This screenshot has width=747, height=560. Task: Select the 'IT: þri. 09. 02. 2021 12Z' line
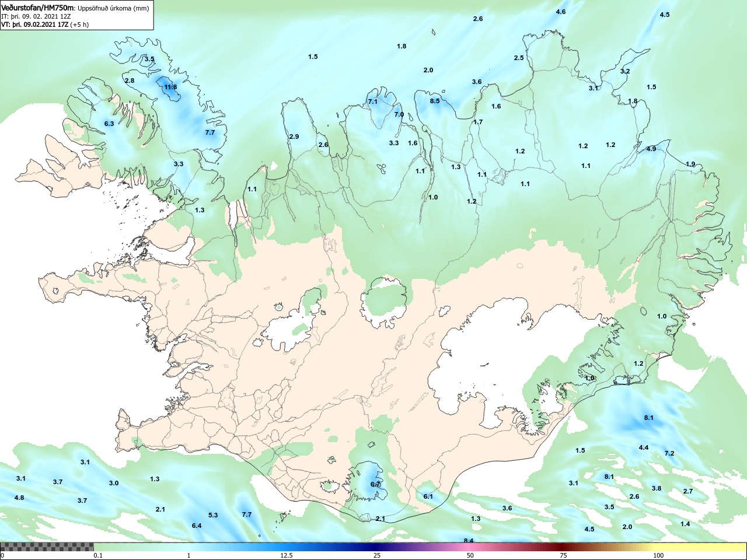click(x=36, y=16)
